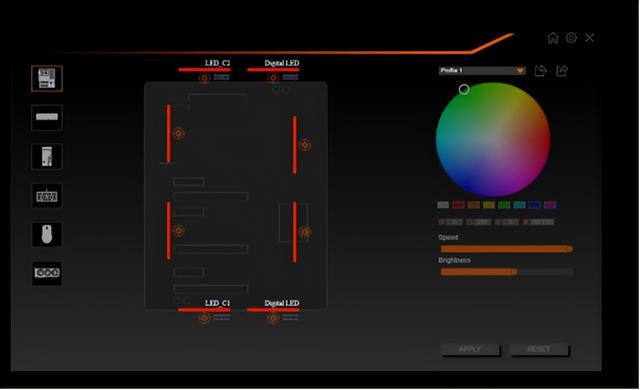The width and height of the screenshot is (640, 390).
Task: Toggle the LED_C2 zone target icon
Action: pyautogui.click(x=204, y=78)
